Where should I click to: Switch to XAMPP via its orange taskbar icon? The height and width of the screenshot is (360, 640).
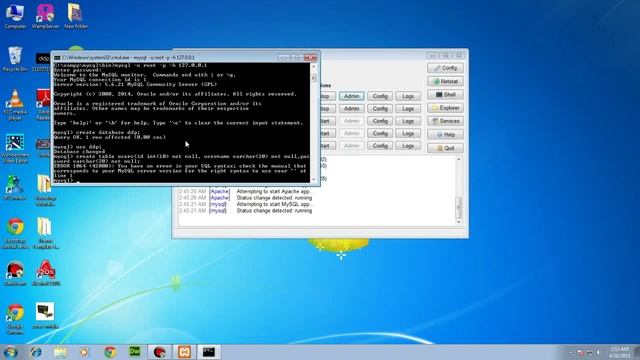click(x=184, y=352)
